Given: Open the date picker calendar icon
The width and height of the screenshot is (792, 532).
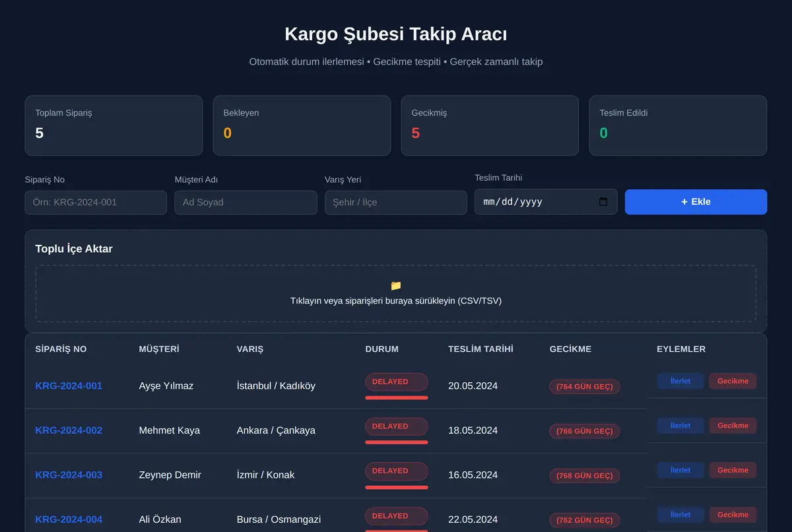Looking at the screenshot, I should 603,202.
